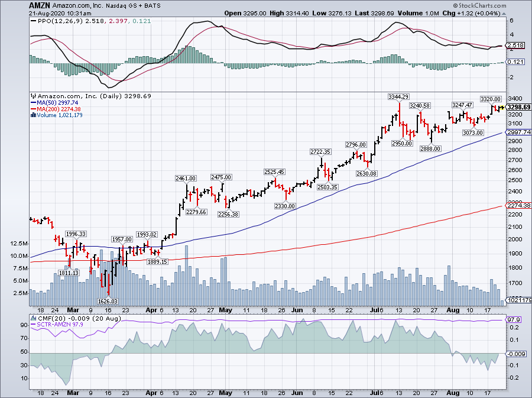Click the red MA(200) legend line marker
532x398 pixels.
click(33, 109)
